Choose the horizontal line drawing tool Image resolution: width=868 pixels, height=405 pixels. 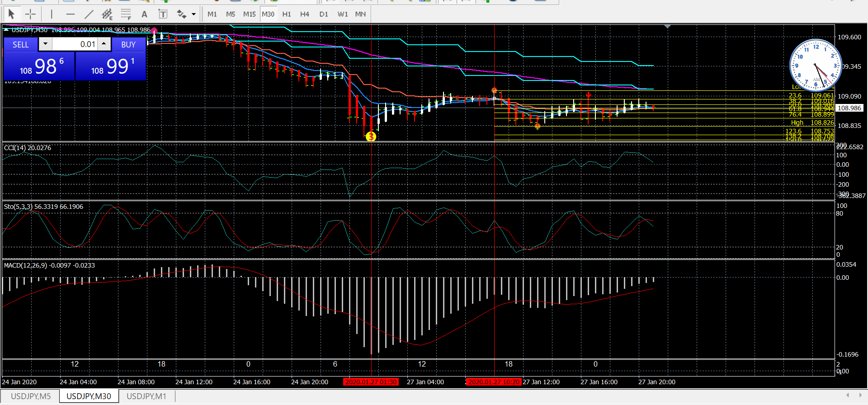point(70,14)
